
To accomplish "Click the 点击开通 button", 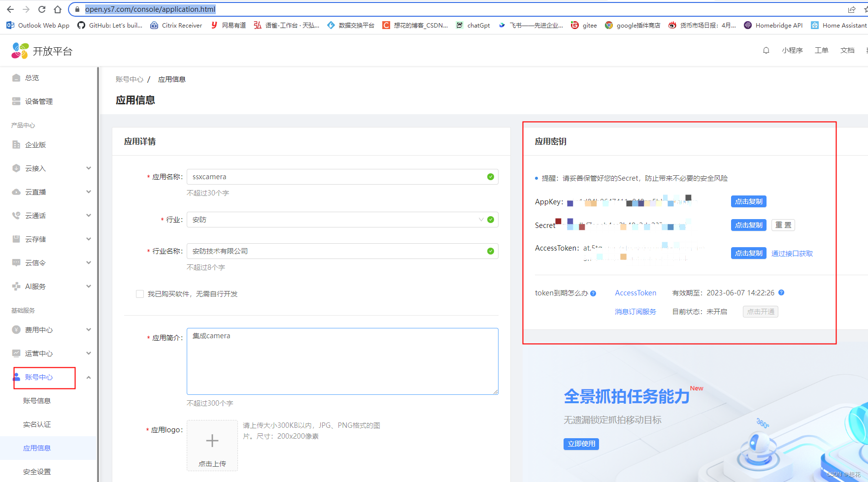I will coord(761,312).
